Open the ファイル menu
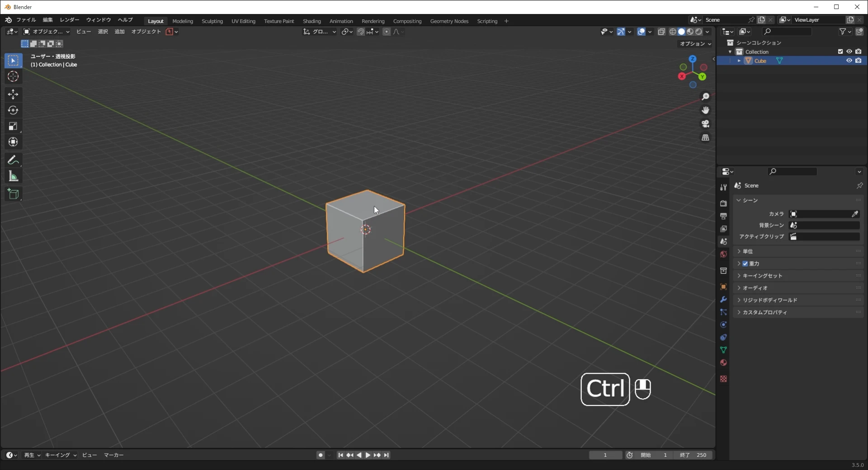 [x=26, y=20]
